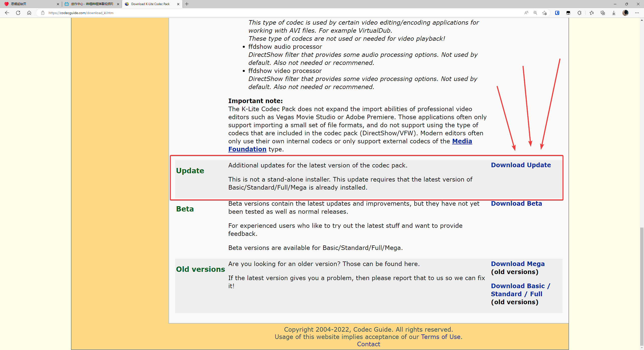Screen dimensions: 644x350
Task: Click the green Update heading
Action: [190, 171]
